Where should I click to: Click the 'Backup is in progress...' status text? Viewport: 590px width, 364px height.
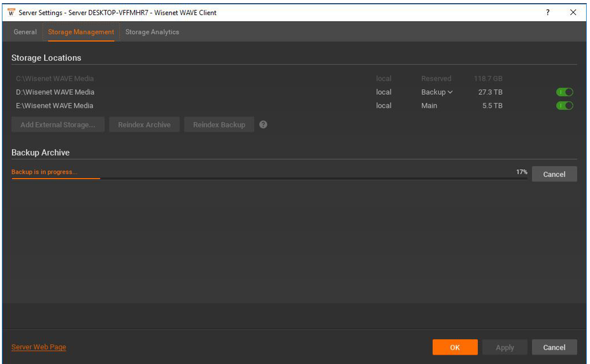point(44,172)
